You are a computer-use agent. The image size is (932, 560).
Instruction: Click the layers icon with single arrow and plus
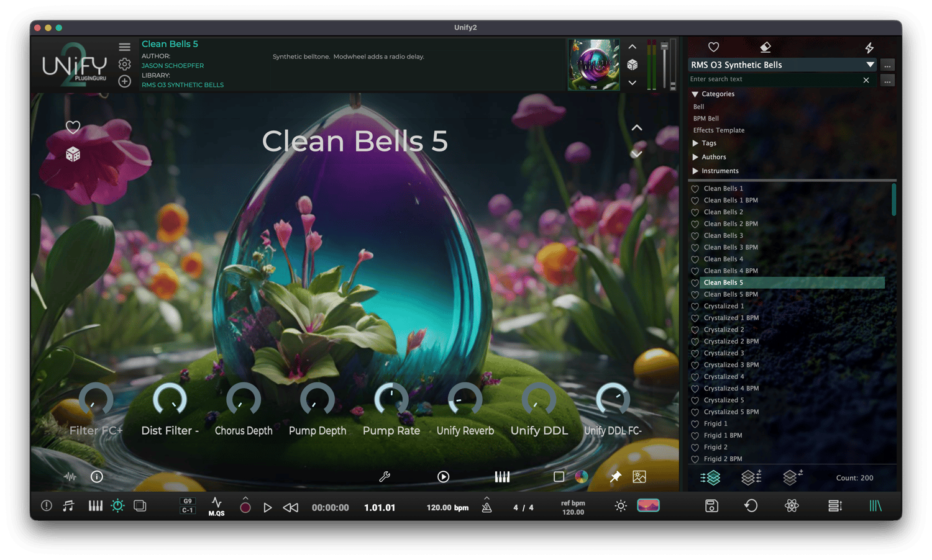[x=792, y=477]
